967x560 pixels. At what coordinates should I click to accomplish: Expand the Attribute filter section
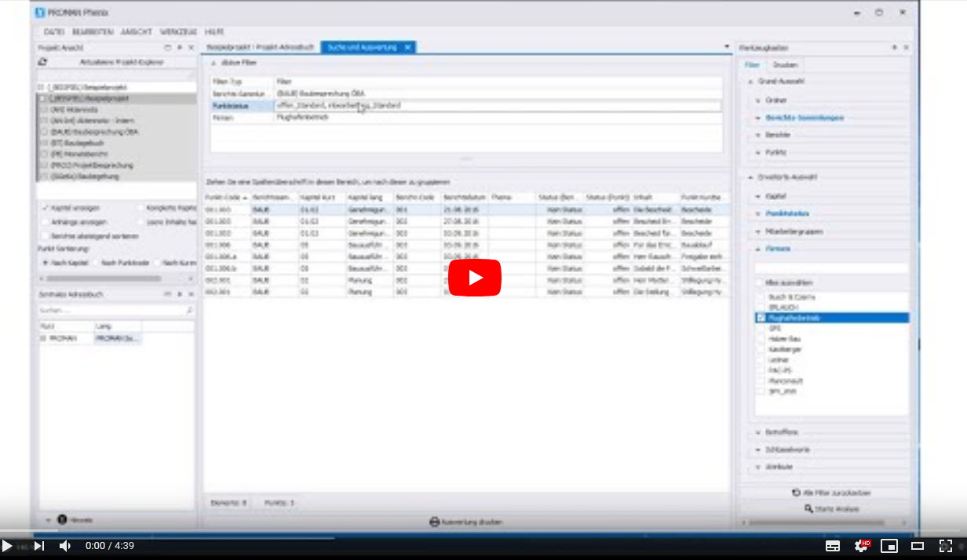tap(758, 467)
